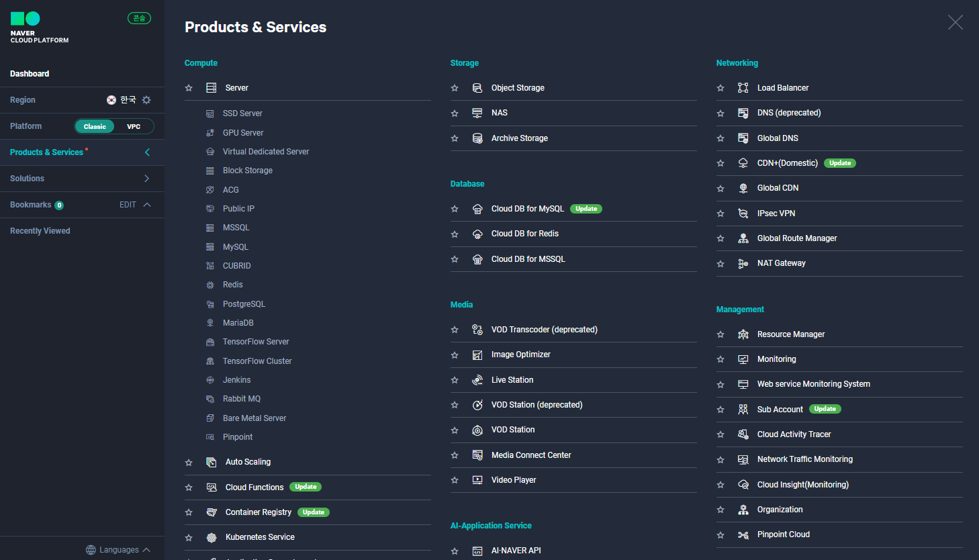Viewport: 979px width, 560px height.
Task: Click the Load Balancer icon
Action: tap(743, 88)
